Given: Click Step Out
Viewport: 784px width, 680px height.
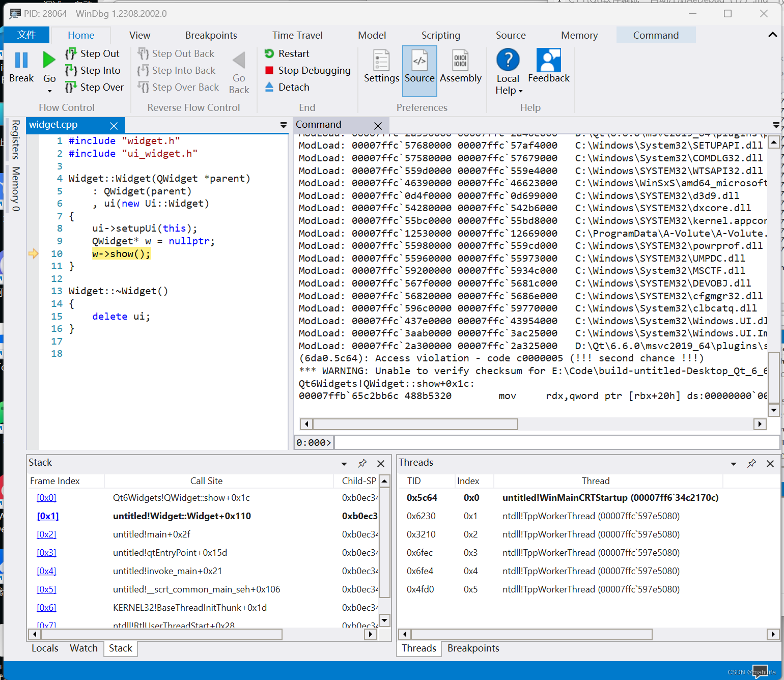Looking at the screenshot, I should click(x=92, y=53).
